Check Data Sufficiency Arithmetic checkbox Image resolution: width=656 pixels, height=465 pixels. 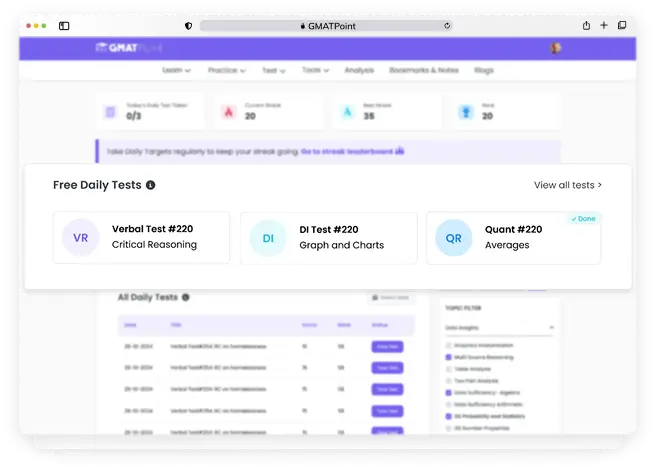[448, 404]
